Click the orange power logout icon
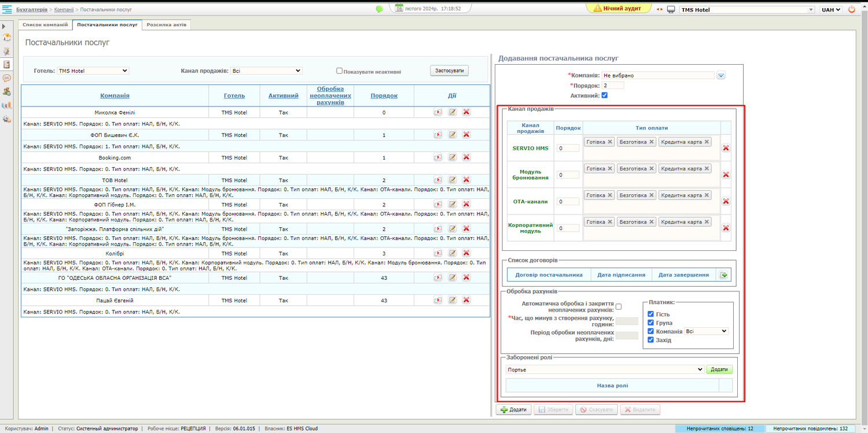The height and width of the screenshot is (433, 868). click(852, 10)
